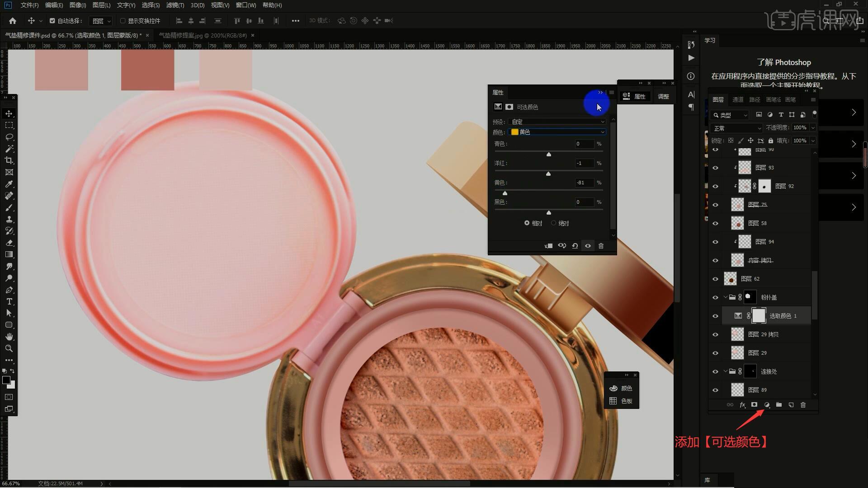Toggle the 自动选择 checkbox
The image size is (868, 488).
click(x=52, y=21)
